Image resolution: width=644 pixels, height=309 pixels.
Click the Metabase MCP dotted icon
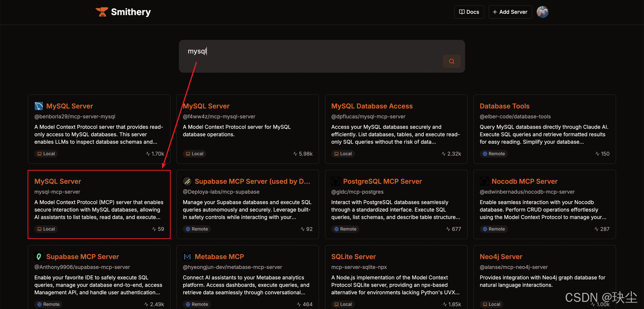coord(187,257)
